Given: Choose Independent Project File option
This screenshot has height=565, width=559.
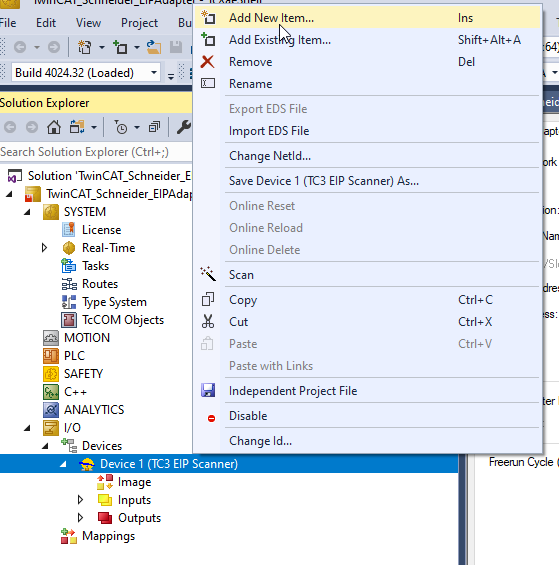Looking at the screenshot, I should [368, 391].
